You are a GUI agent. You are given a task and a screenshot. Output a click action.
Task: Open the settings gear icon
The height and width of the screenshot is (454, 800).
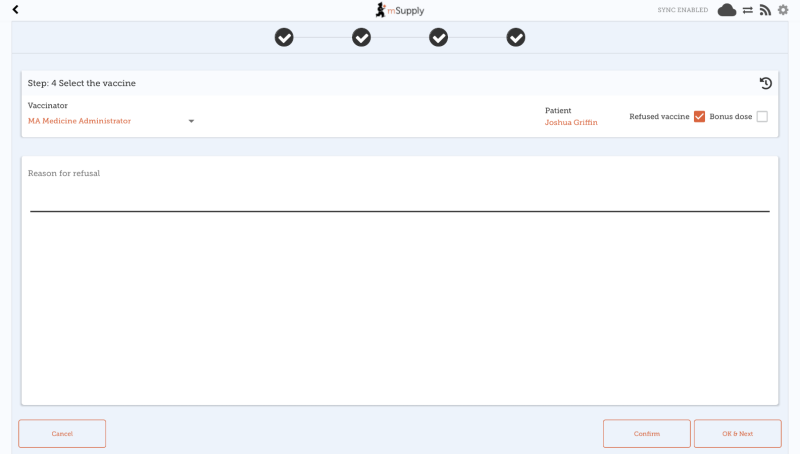pos(783,10)
